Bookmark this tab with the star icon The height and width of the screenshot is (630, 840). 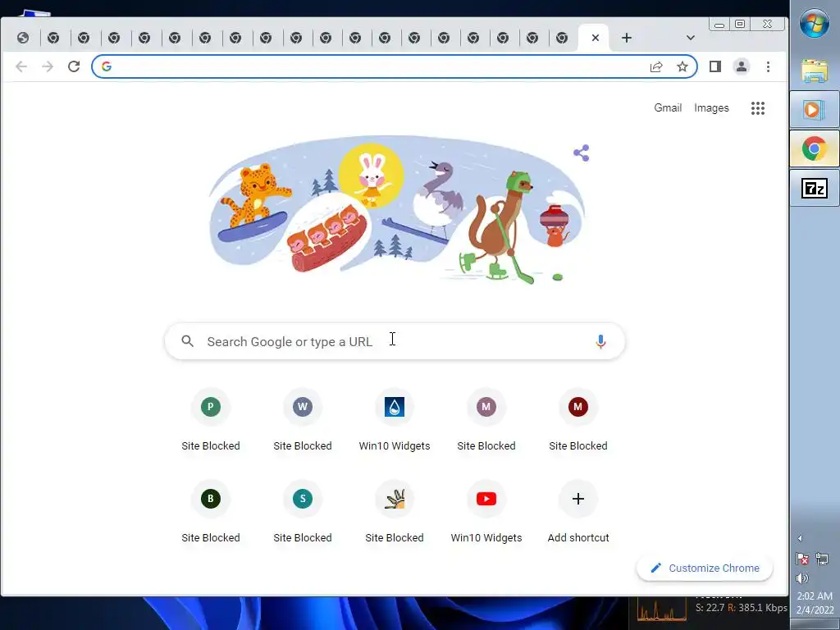[682, 66]
